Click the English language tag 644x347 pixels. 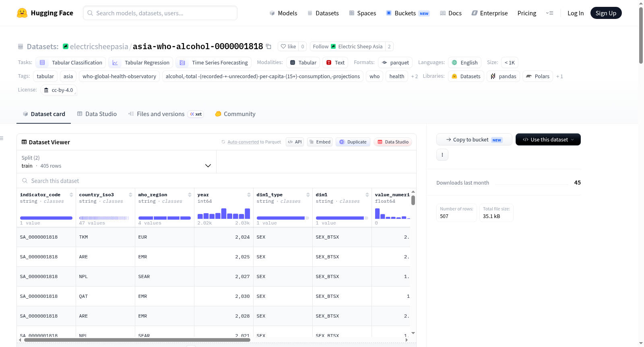click(464, 62)
